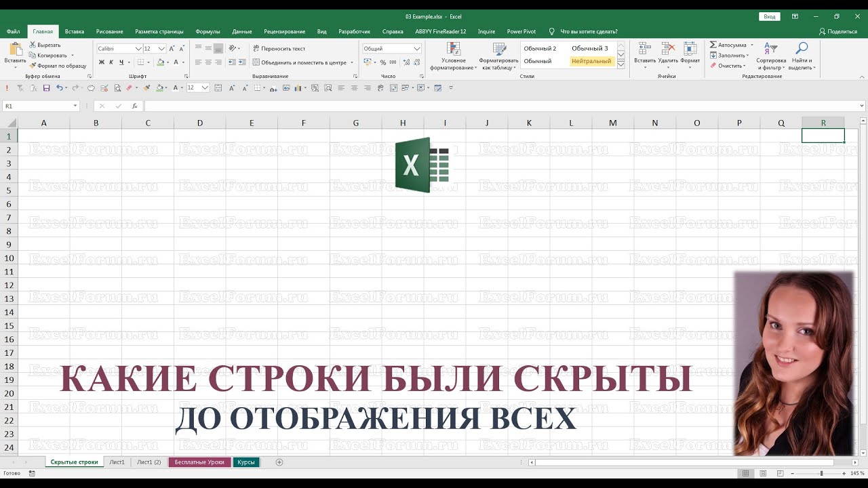Add a new sheet with plus icon
The image size is (868, 488).
point(279,462)
